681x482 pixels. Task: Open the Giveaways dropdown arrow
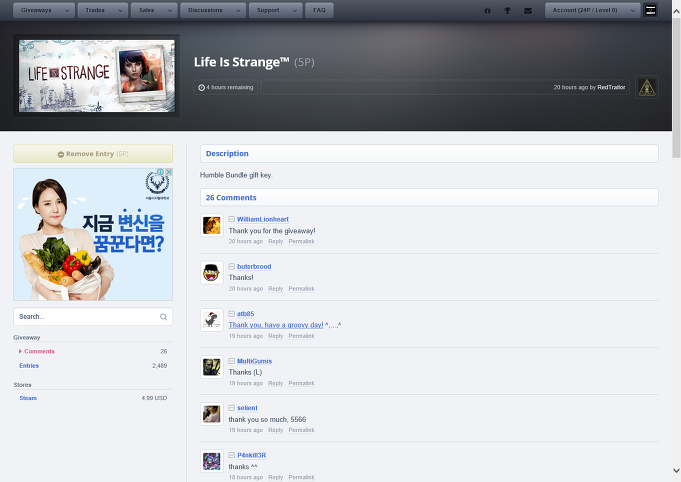67,10
